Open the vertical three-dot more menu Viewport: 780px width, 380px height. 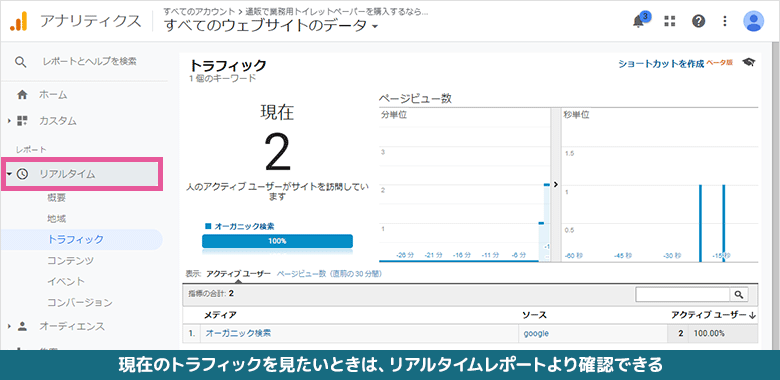pos(725,21)
